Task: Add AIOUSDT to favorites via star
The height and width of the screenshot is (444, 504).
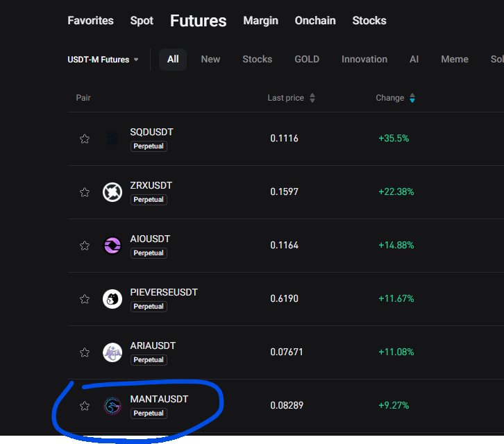Action: tap(85, 246)
